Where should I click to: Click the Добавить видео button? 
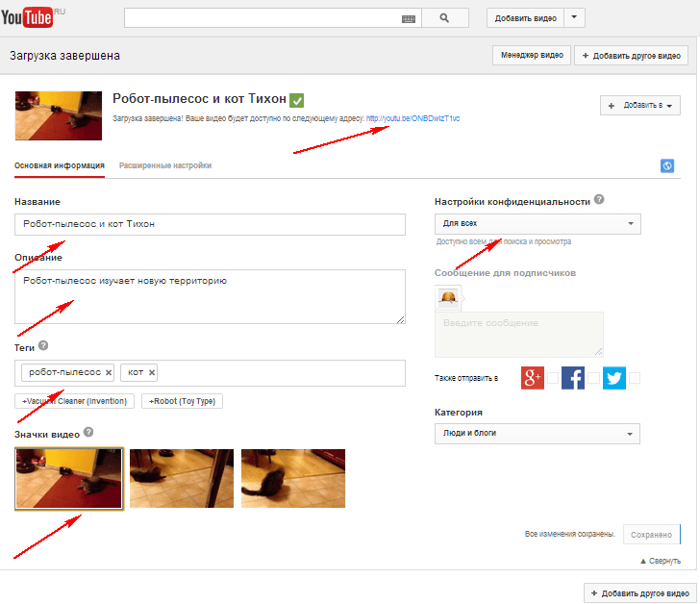tap(525, 18)
